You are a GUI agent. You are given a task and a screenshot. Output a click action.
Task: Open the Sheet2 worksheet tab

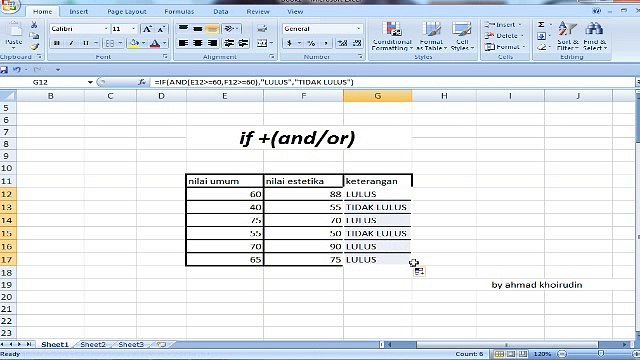pos(93,344)
